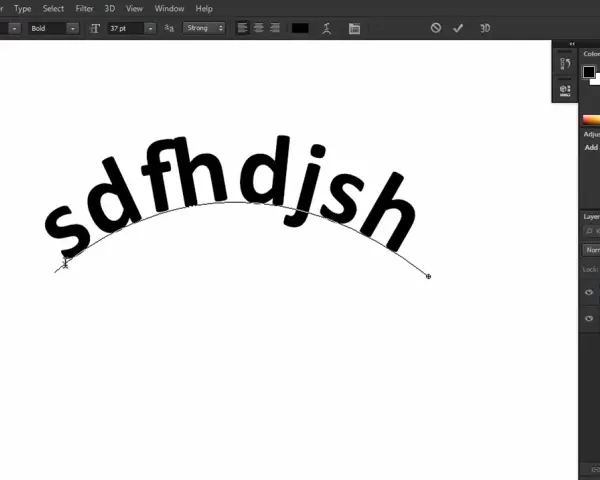Screen dimensions: 600x480
Task: Cancel current text edits
Action: pyautogui.click(x=436, y=28)
